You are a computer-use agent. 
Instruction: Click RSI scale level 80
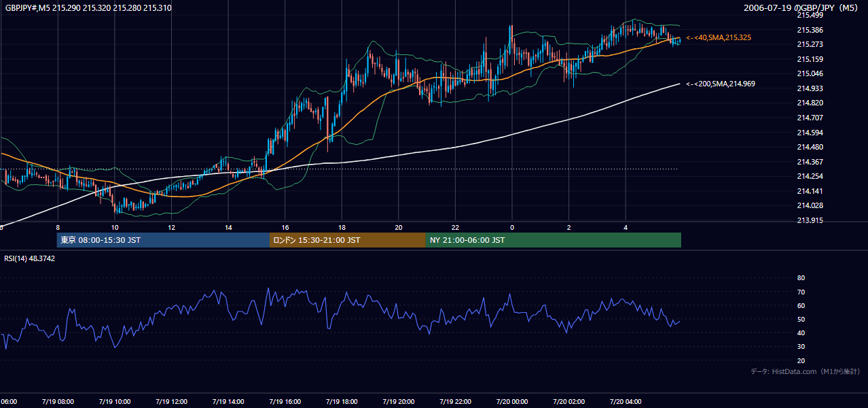tap(801, 278)
